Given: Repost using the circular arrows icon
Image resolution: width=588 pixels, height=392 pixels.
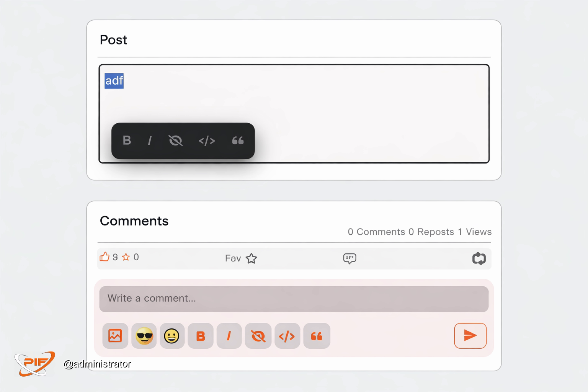Looking at the screenshot, I should 479,258.
